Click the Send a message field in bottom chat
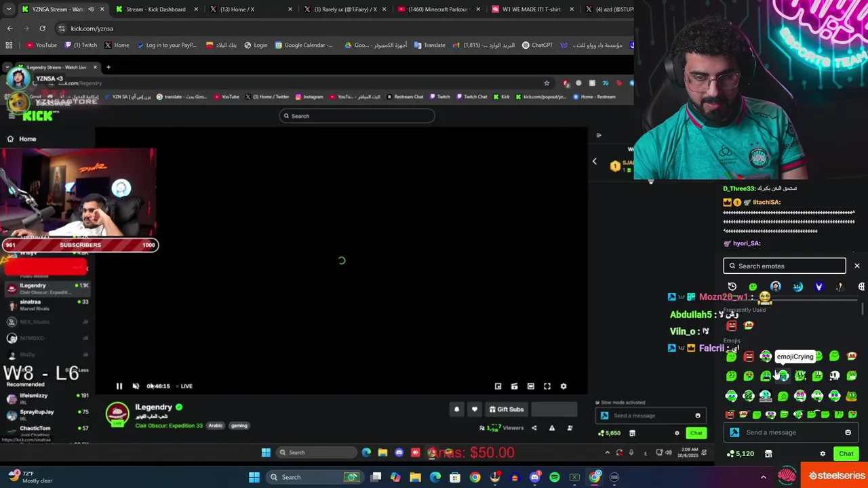 coord(790,432)
